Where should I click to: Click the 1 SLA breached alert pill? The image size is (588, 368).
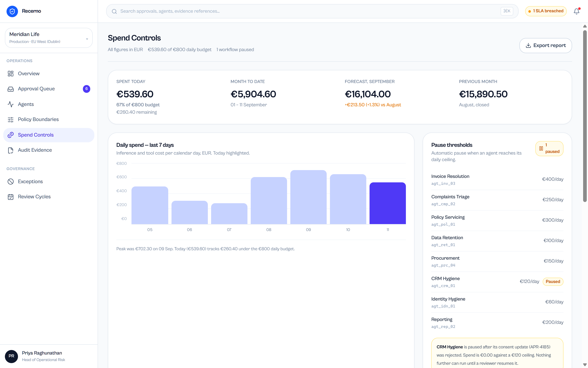(546, 11)
